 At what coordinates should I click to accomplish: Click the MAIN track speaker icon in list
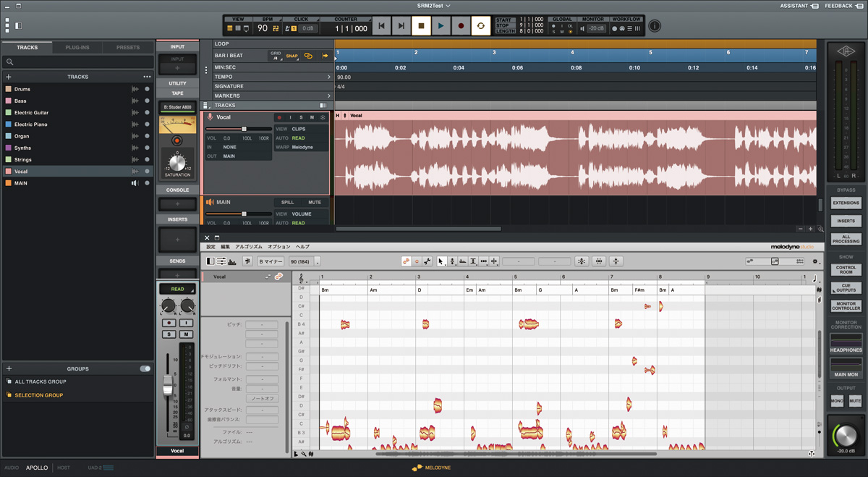click(135, 183)
